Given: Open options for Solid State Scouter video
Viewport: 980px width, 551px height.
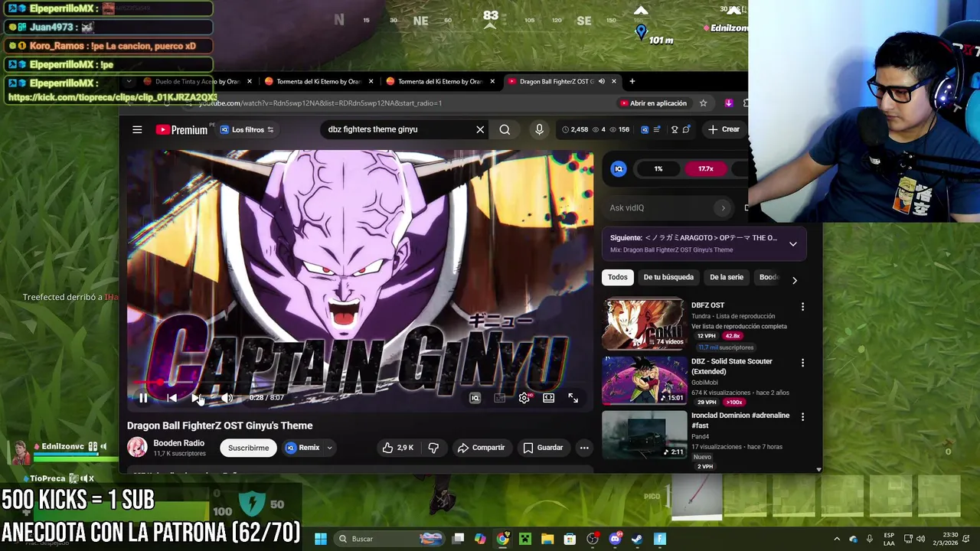Looking at the screenshot, I should 802,363.
